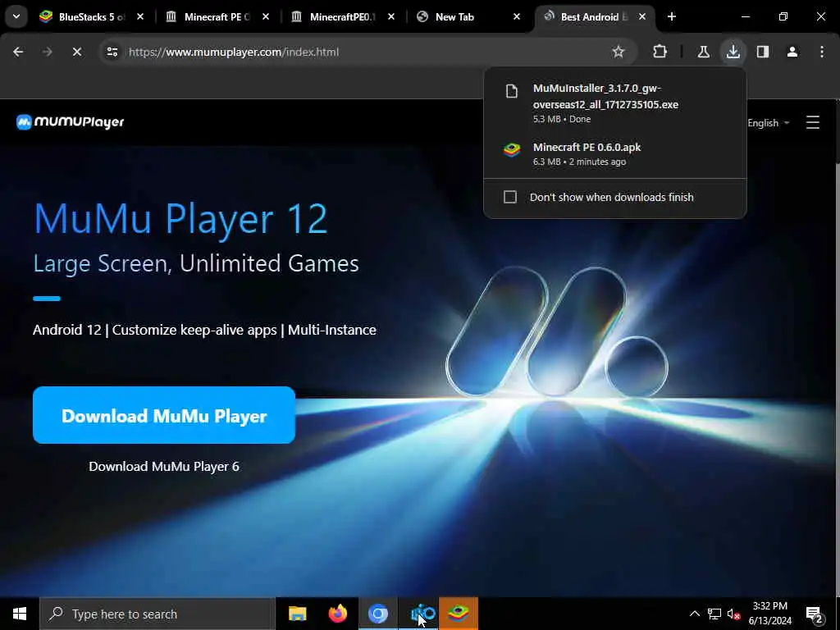View site information icon in address bar
840x630 pixels.
click(112, 52)
